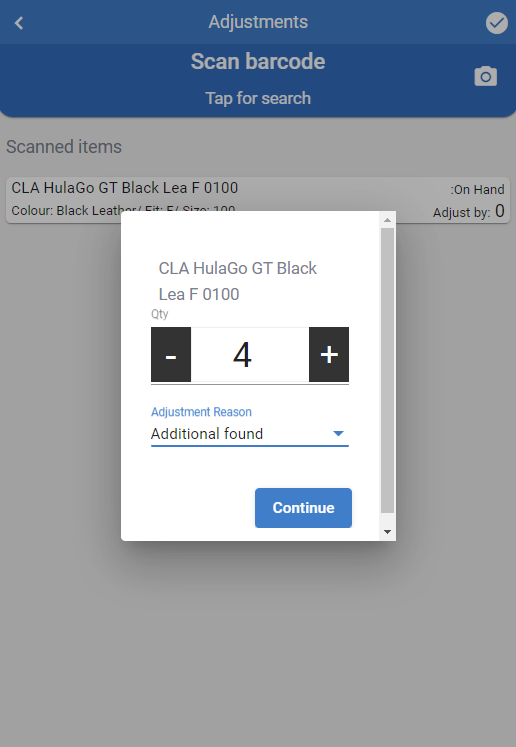Click the Adjustment Reason field label
The width and height of the screenshot is (516, 747).
201,412
